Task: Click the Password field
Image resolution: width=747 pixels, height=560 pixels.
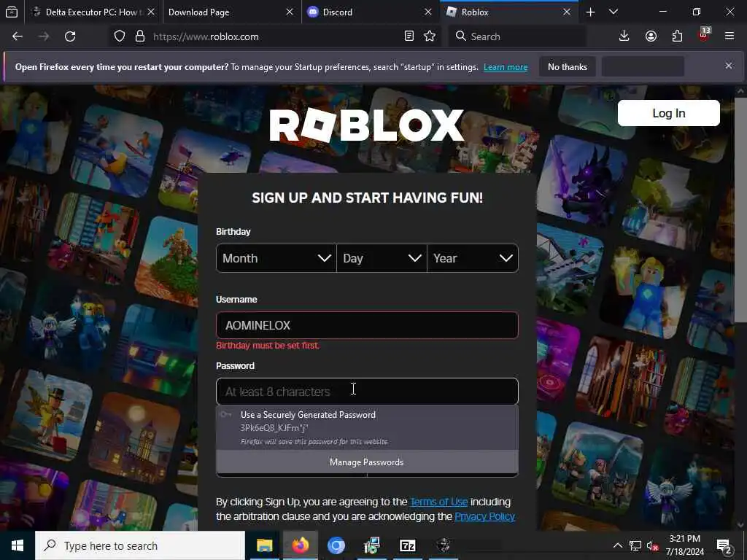Action: [x=367, y=392]
